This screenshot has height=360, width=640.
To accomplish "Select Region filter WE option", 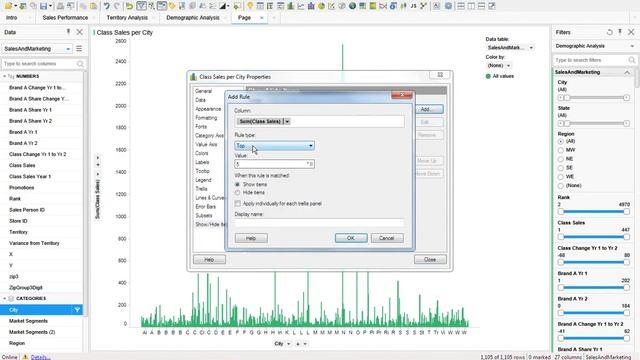I will click(561, 177).
